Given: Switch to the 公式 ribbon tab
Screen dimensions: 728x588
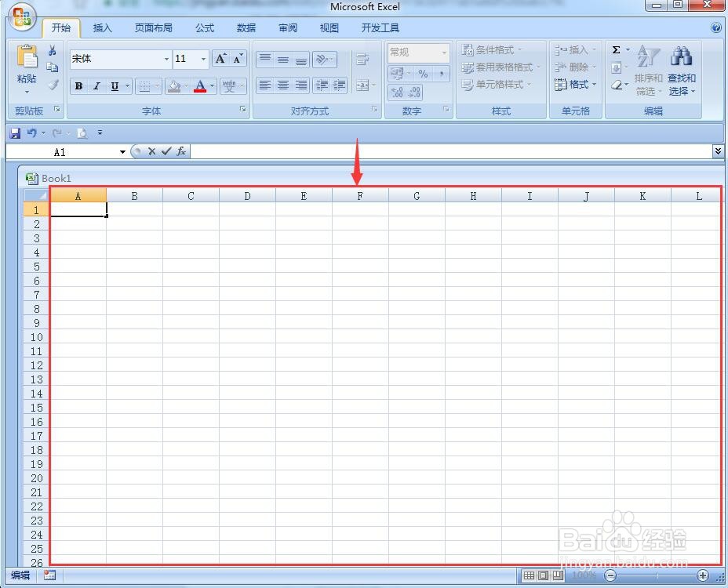Looking at the screenshot, I should [x=204, y=28].
